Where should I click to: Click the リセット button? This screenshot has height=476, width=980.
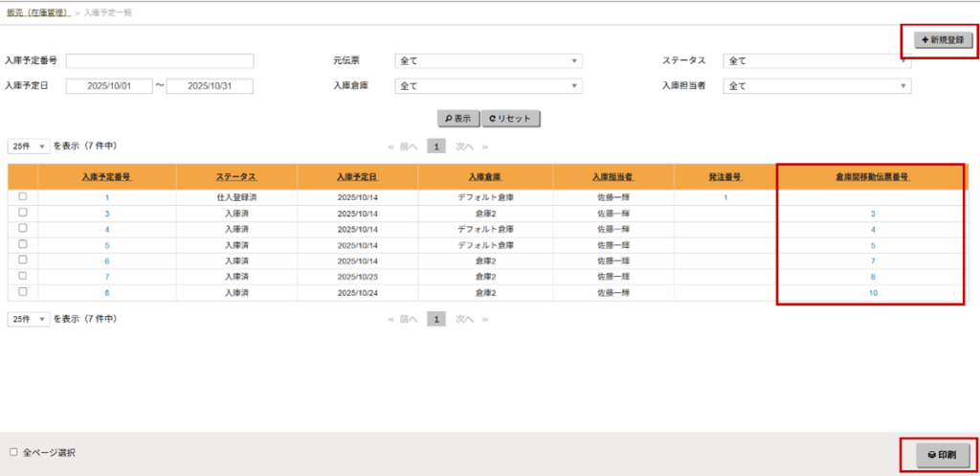pyautogui.click(x=511, y=119)
